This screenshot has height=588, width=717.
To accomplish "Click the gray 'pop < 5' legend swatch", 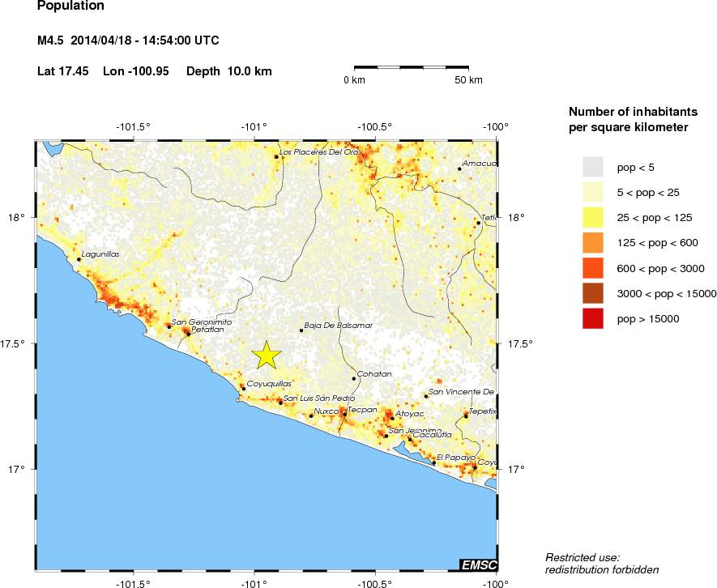I will click(593, 167).
